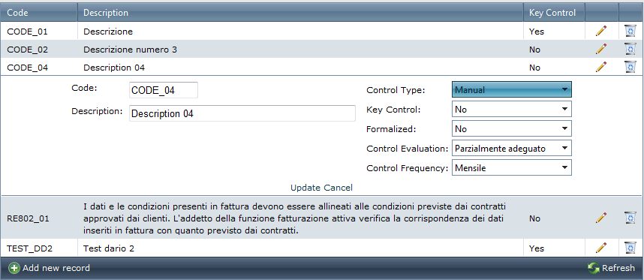Screen dimensions: 644x280
Task: Edit the RE802_01 record with pencil icon
Action: (x=601, y=218)
